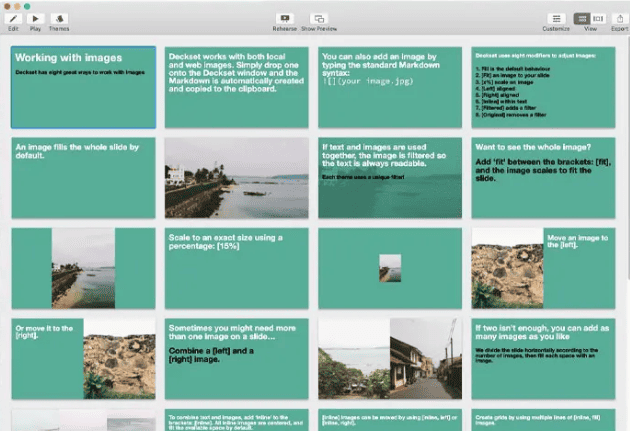630x431 pixels.
Task: Select the two-photo side-by-side slide
Action: click(390, 359)
